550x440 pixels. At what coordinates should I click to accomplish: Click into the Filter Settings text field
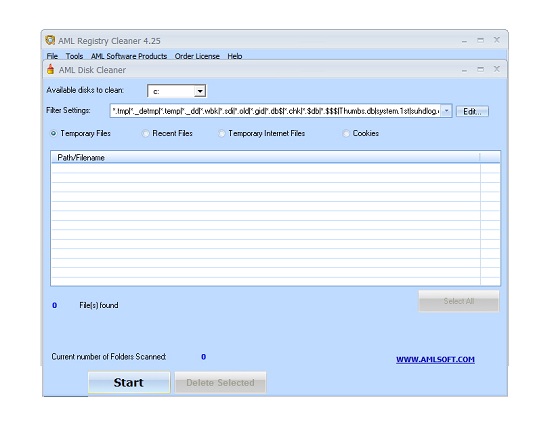[275, 111]
